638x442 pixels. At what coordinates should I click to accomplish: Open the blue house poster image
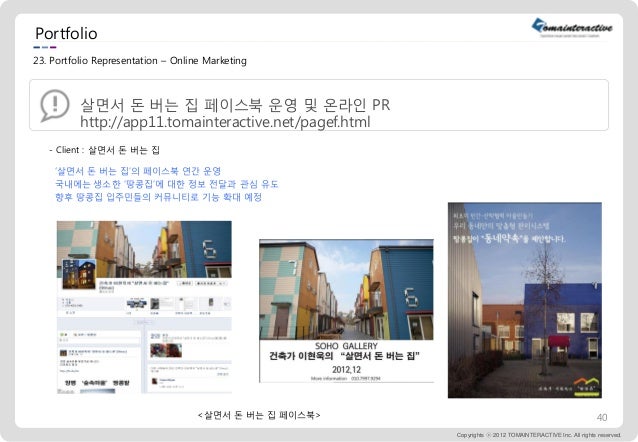tap(525, 300)
